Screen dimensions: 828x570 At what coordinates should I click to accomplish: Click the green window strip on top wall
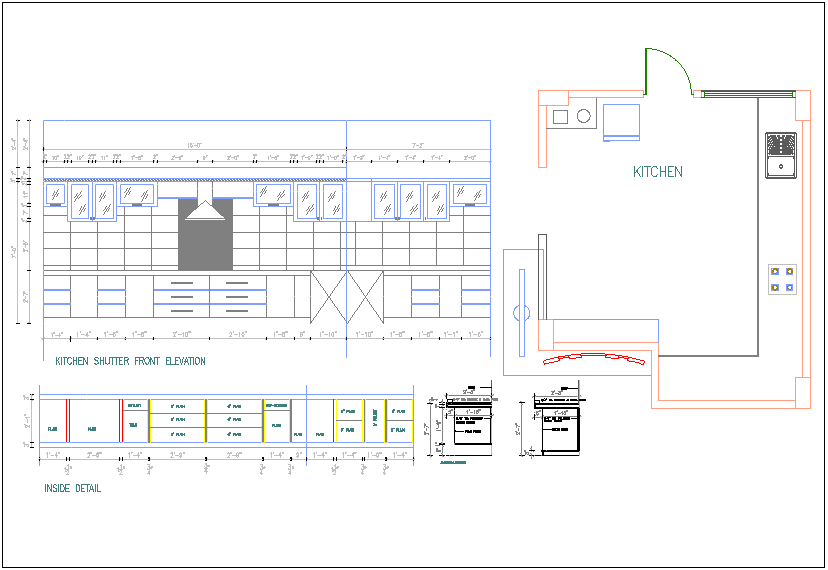point(749,94)
